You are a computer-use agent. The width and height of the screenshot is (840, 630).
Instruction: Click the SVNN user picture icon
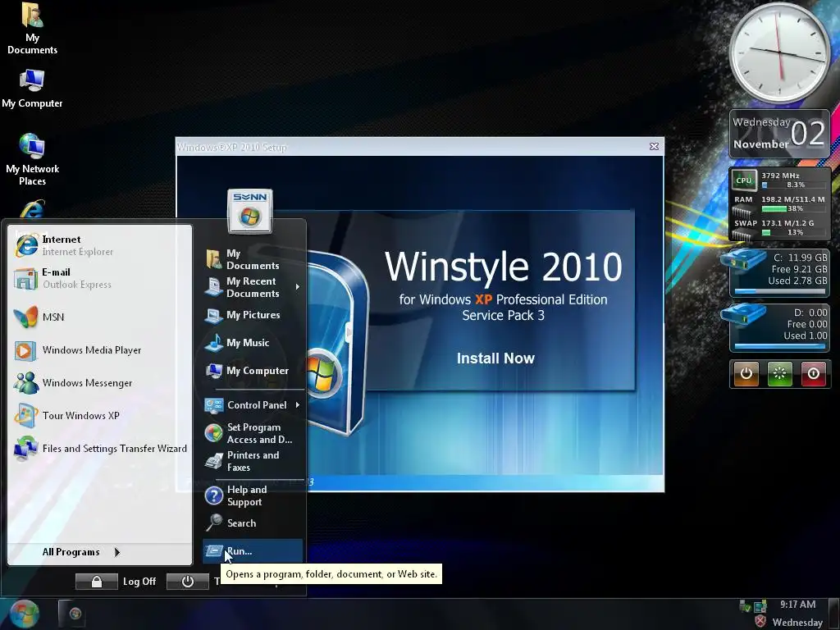pos(250,211)
